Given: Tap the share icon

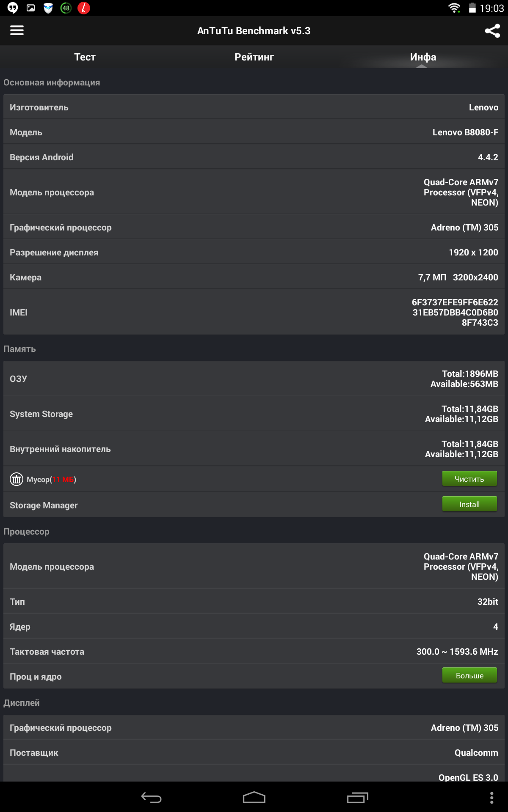Looking at the screenshot, I should point(492,30).
